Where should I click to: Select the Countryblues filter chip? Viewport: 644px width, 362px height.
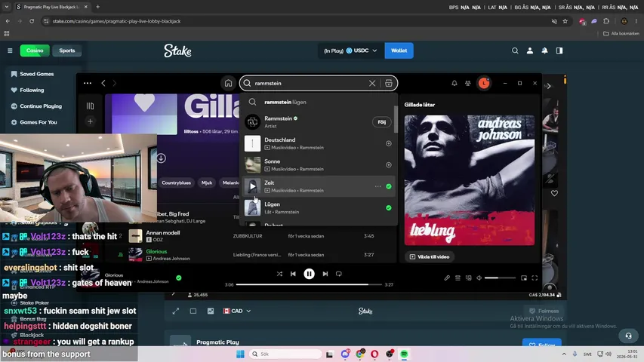176,183
